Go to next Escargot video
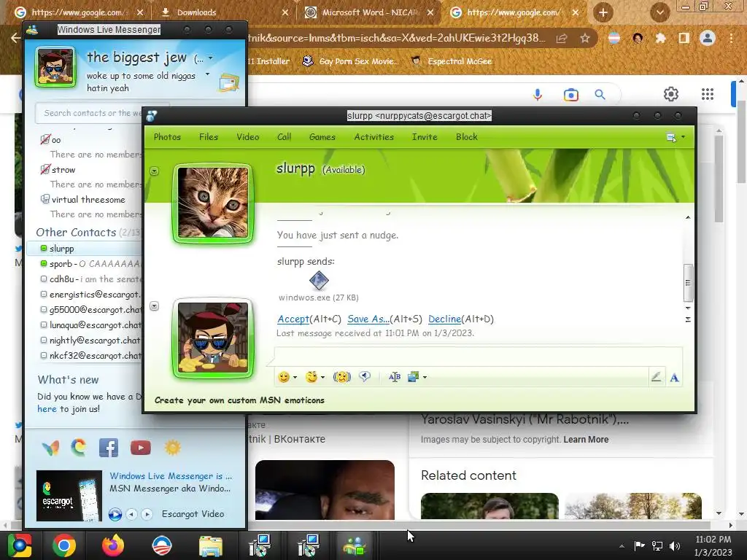Screen dimensions: 747x560 [147, 514]
